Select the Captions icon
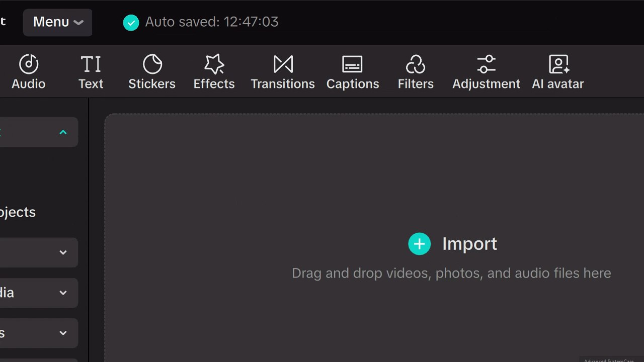 pyautogui.click(x=353, y=72)
